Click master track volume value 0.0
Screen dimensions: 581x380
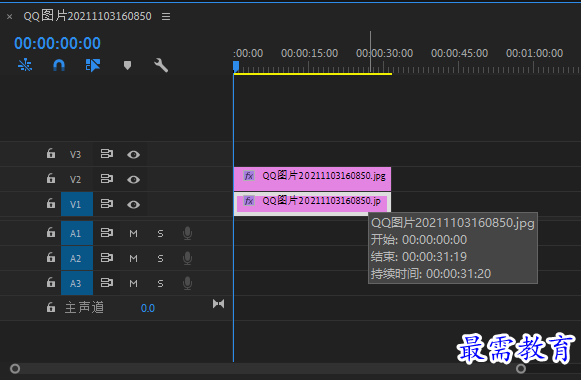[x=148, y=308]
